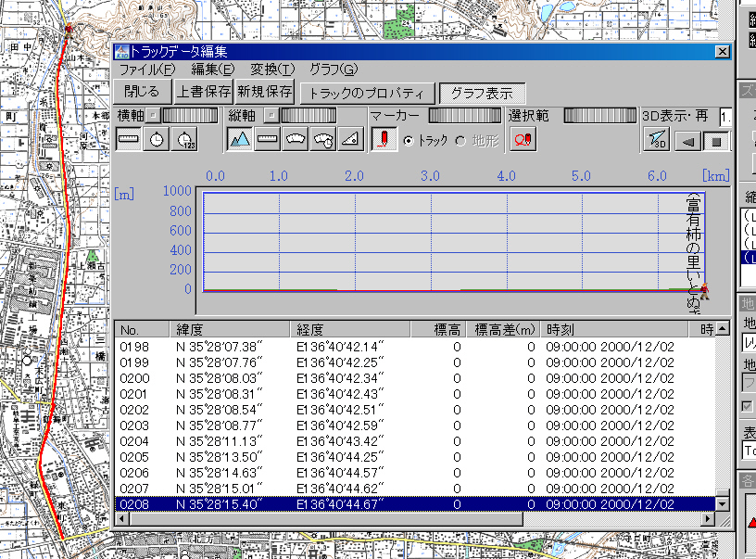Select the mountain elevation graph icon
756x559 pixels.
point(240,139)
